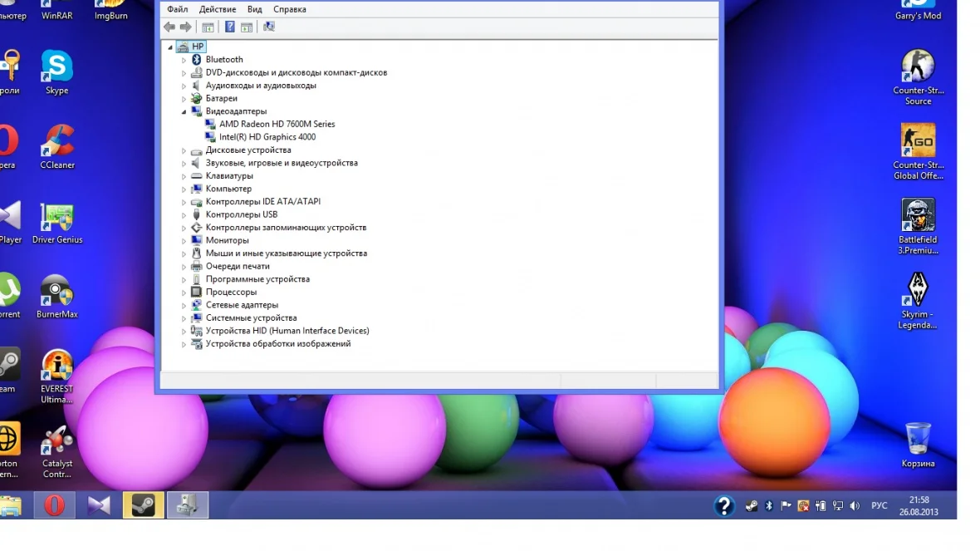Screen dimensions: 980x551
Task: Click the Bluetooth icon in the system tray
Action: click(x=769, y=506)
